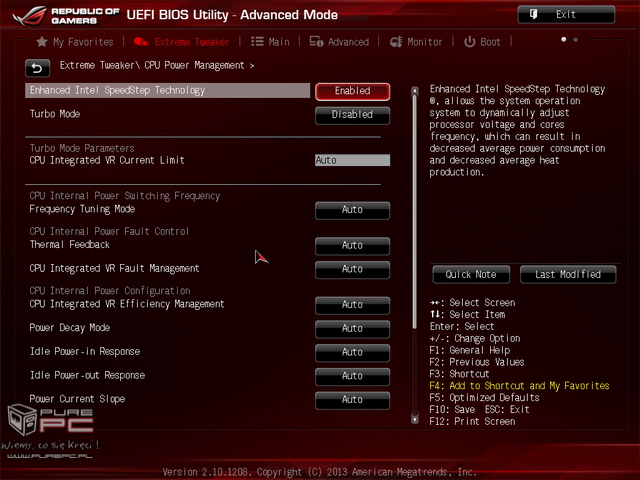Open Frequency Tuning Mode dropdown
This screenshot has height=480, width=640.
[353, 210]
